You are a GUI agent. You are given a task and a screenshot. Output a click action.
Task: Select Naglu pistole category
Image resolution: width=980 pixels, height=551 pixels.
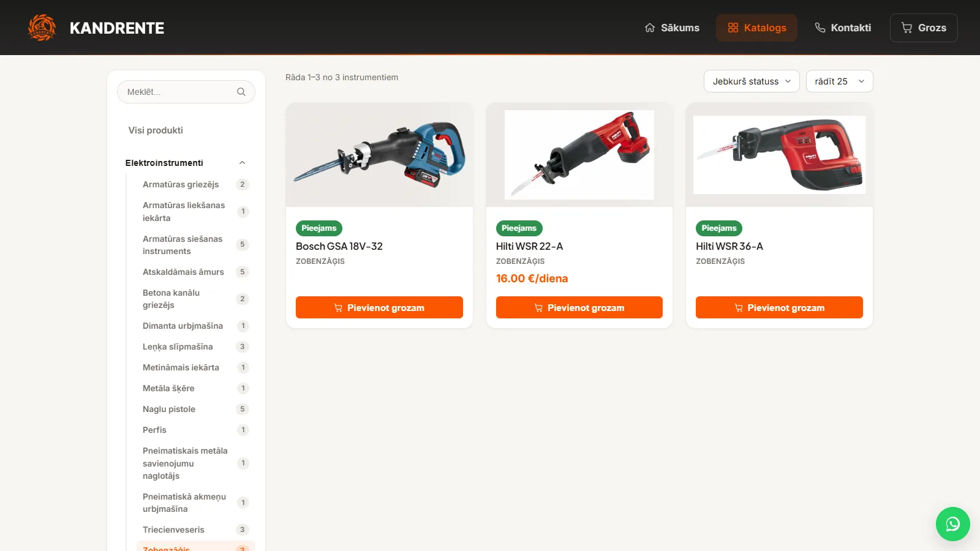(x=195, y=409)
